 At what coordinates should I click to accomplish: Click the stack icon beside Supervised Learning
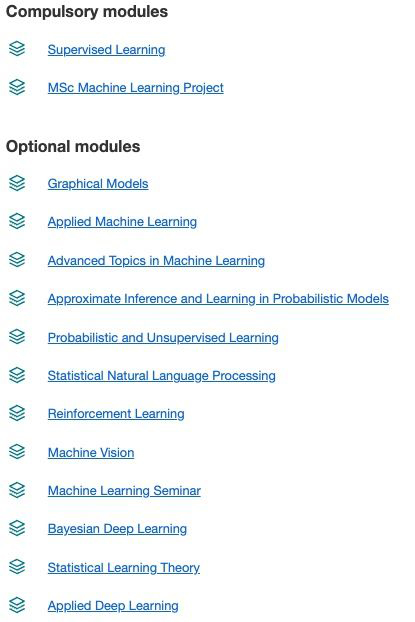coord(17,49)
